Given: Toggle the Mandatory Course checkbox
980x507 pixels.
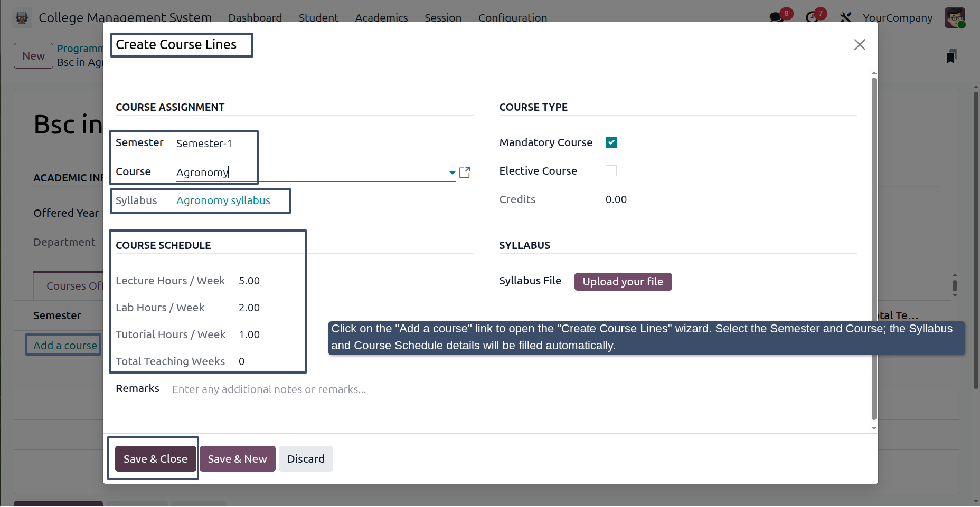Looking at the screenshot, I should (x=611, y=142).
